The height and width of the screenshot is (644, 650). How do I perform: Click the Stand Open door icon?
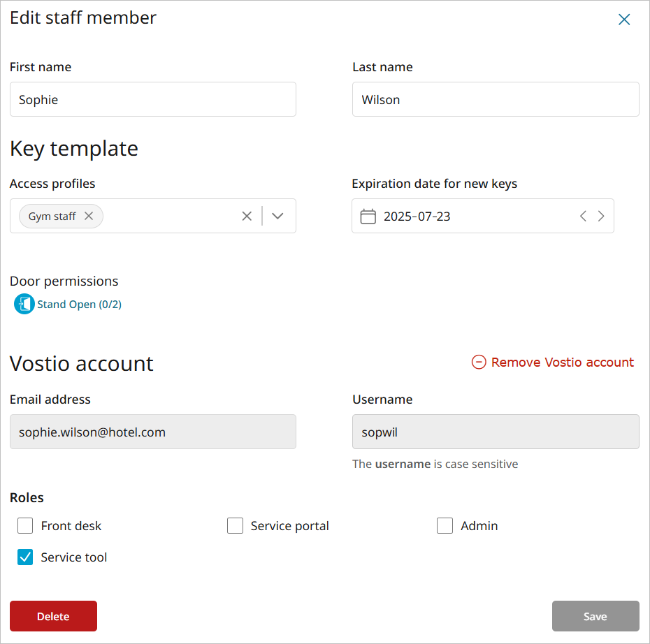click(24, 304)
